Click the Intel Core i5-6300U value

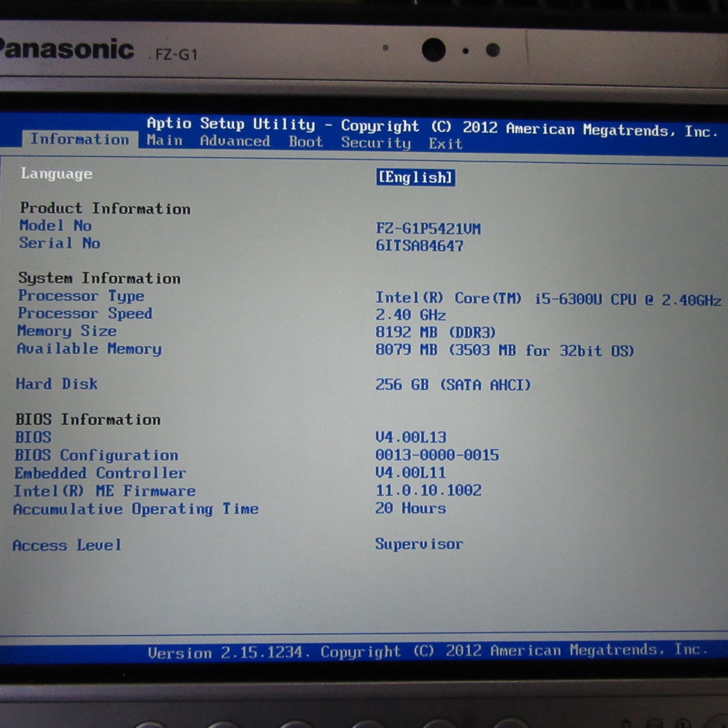(548, 299)
